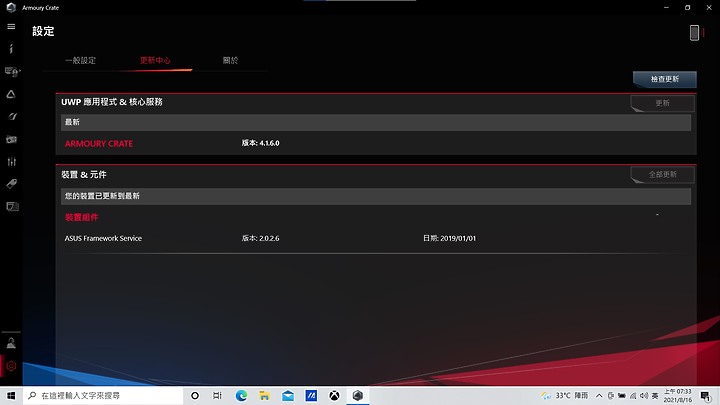Click the 最新 status row
The image size is (720, 405).
[x=376, y=122]
